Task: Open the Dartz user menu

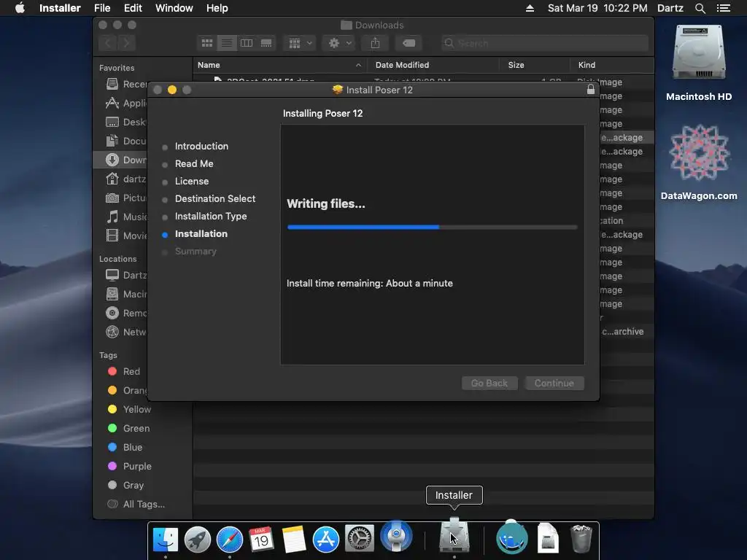Action: (670, 8)
